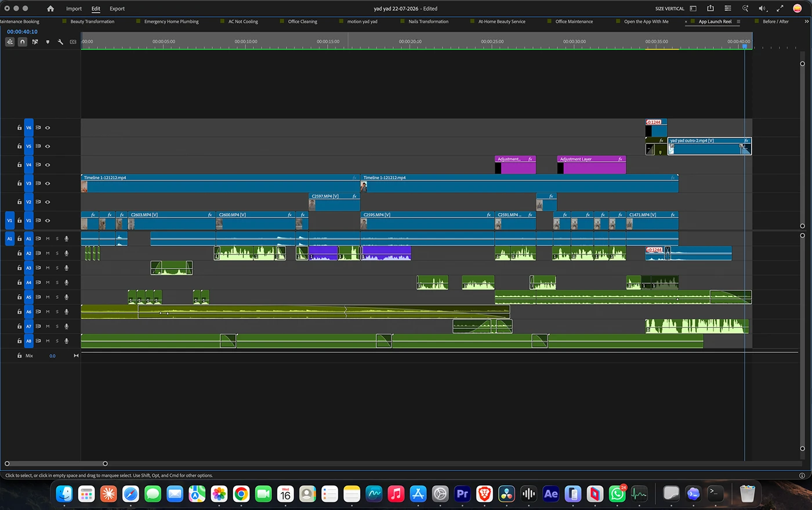Toggle Insert and overwrite sequences as nests
Image resolution: width=812 pixels, height=510 pixels.
click(10, 42)
